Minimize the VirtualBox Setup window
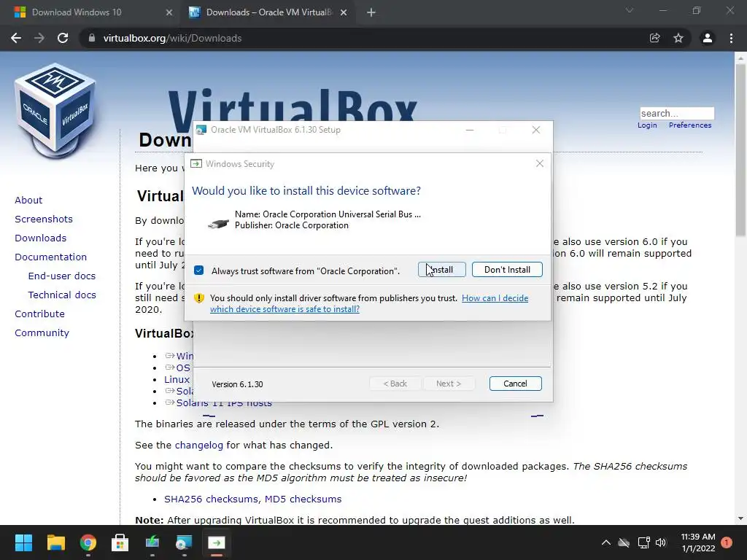 tap(470, 130)
